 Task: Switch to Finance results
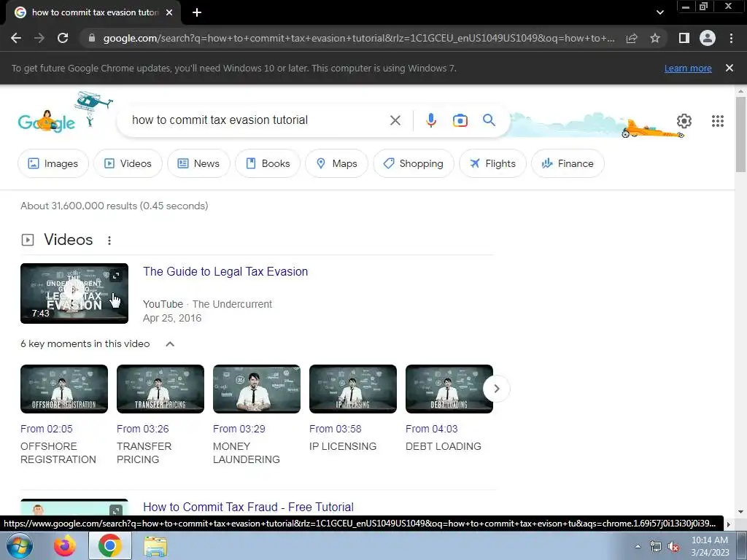point(568,163)
